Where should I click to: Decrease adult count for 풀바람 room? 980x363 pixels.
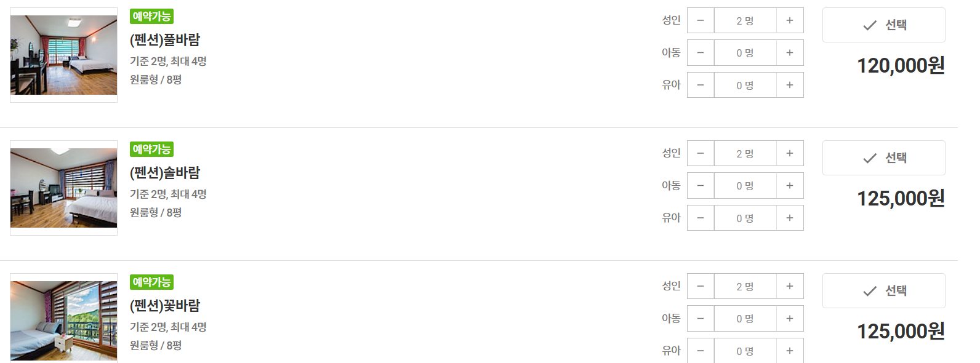[x=701, y=20]
